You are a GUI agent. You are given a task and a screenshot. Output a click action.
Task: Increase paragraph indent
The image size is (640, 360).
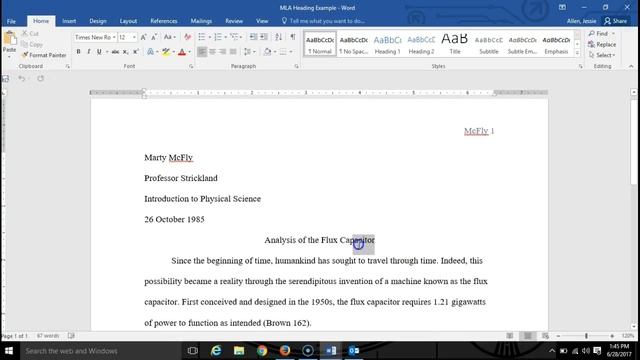pyautogui.click(x=264, y=37)
